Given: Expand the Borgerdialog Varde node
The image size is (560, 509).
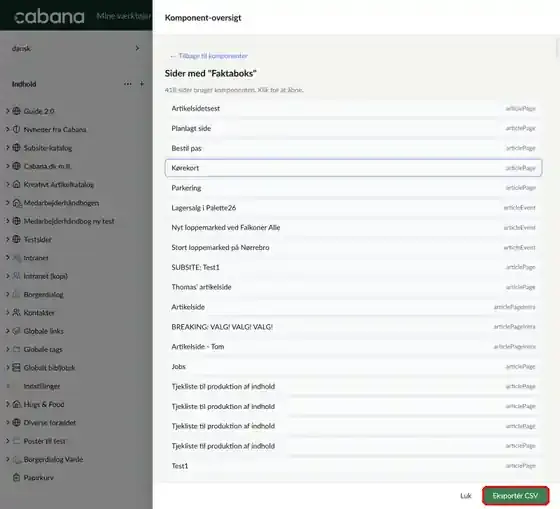Looking at the screenshot, I should click(x=7, y=459).
